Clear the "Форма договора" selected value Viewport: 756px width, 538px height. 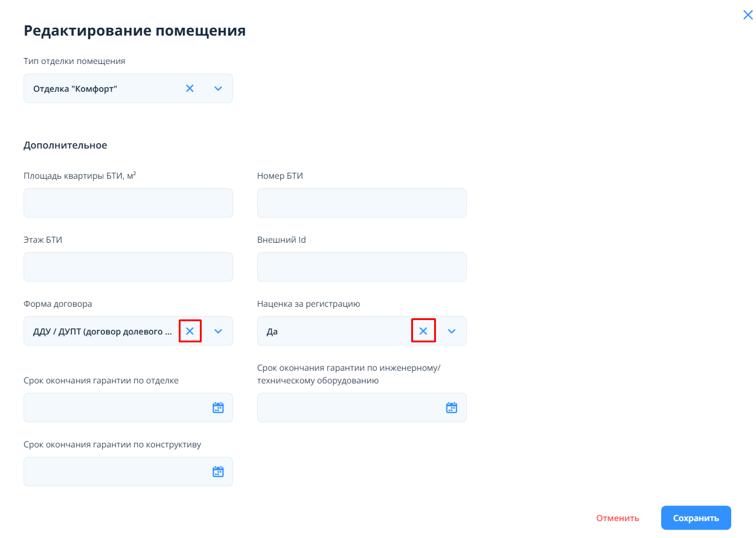(190, 331)
